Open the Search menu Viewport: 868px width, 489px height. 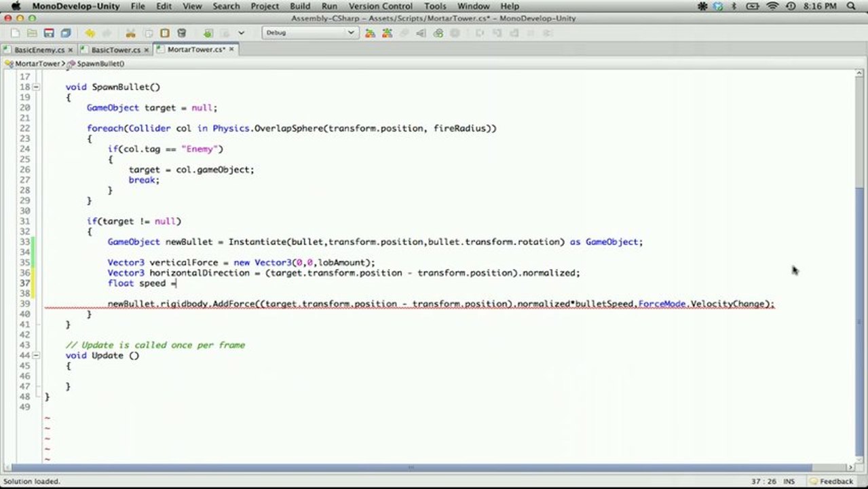point(226,6)
